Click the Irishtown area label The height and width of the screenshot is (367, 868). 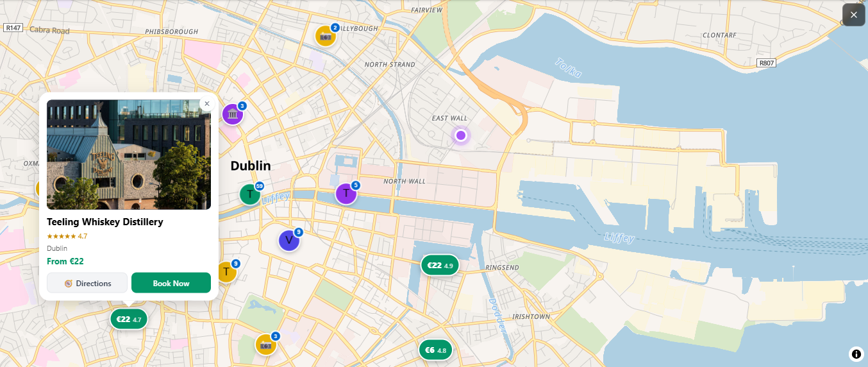click(x=531, y=316)
